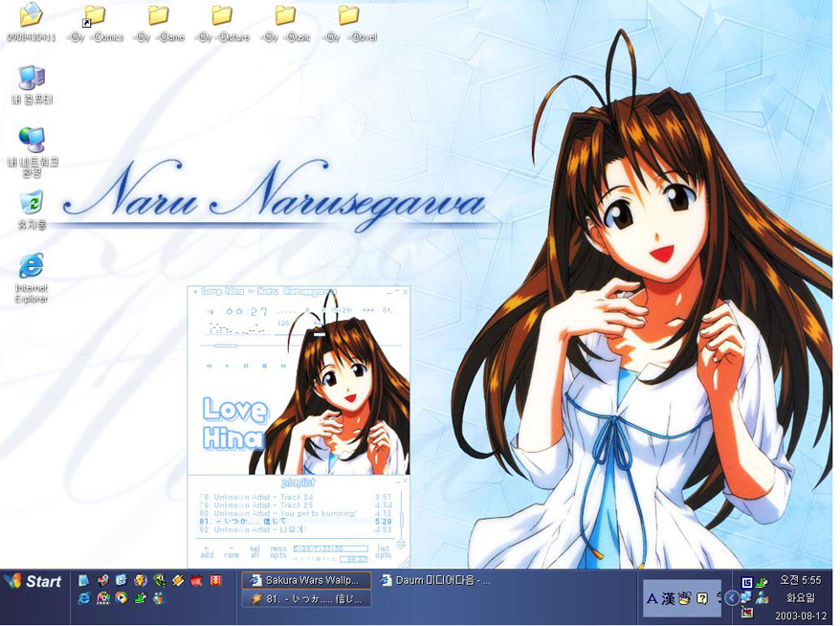Screen dimensions: 840x626
Task: Click the MSN butterfly quick launch icon
Action: pos(159,598)
